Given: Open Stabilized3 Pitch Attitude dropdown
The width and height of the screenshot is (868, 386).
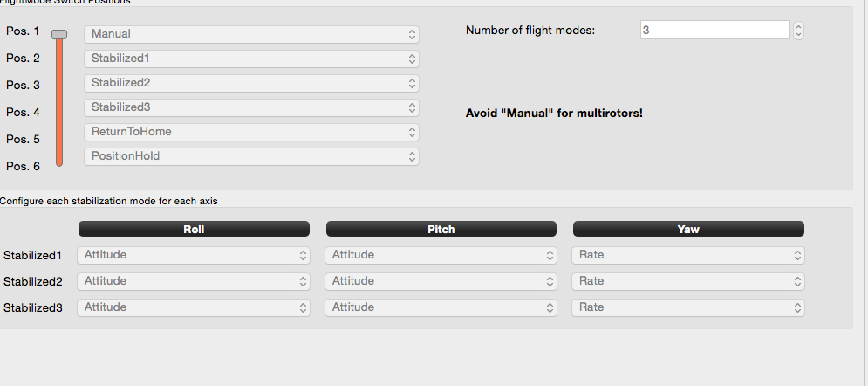Looking at the screenshot, I should click(441, 307).
